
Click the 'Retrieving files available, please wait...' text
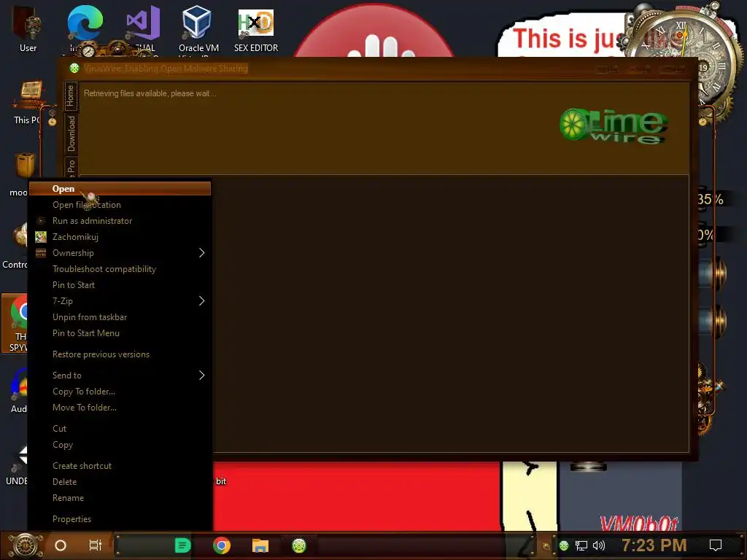pos(150,93)
